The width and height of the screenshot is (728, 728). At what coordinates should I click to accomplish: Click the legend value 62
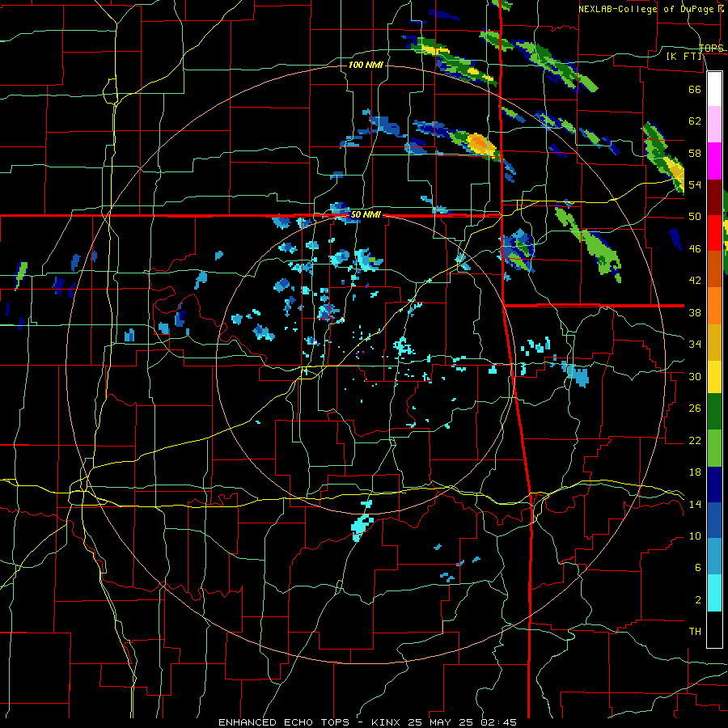[x=695, y=121]
